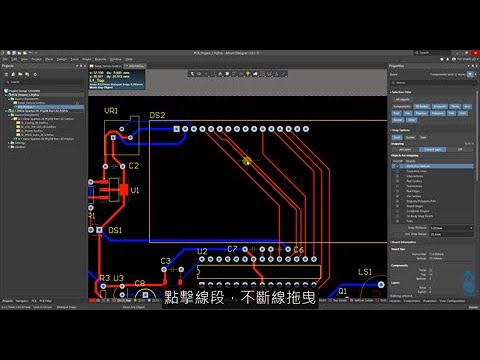Toggle Intersections snapping checkbox

pos(397,176)
